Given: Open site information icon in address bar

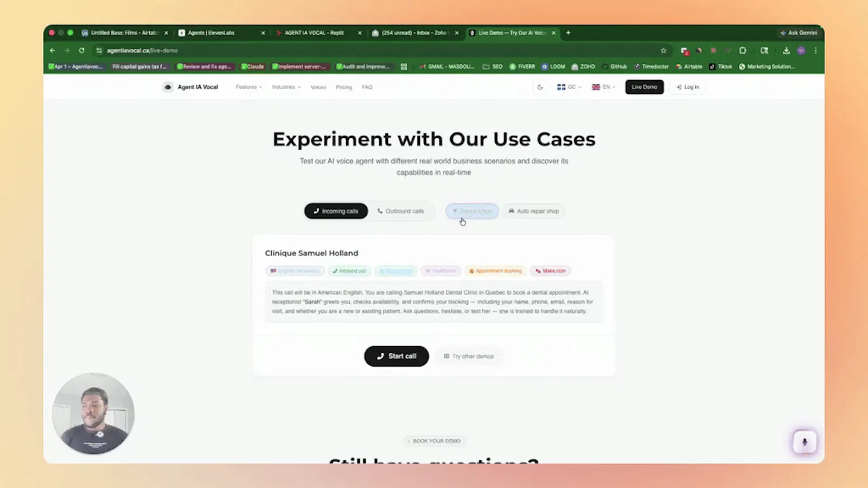Looking at the screenshot, I should tap(99, 50).
